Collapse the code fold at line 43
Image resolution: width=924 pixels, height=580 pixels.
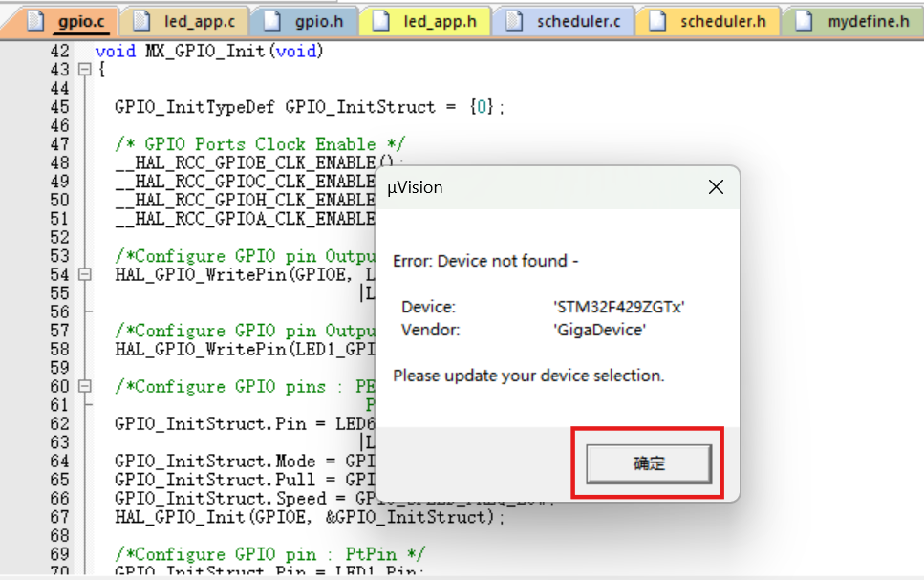(85, 70)
